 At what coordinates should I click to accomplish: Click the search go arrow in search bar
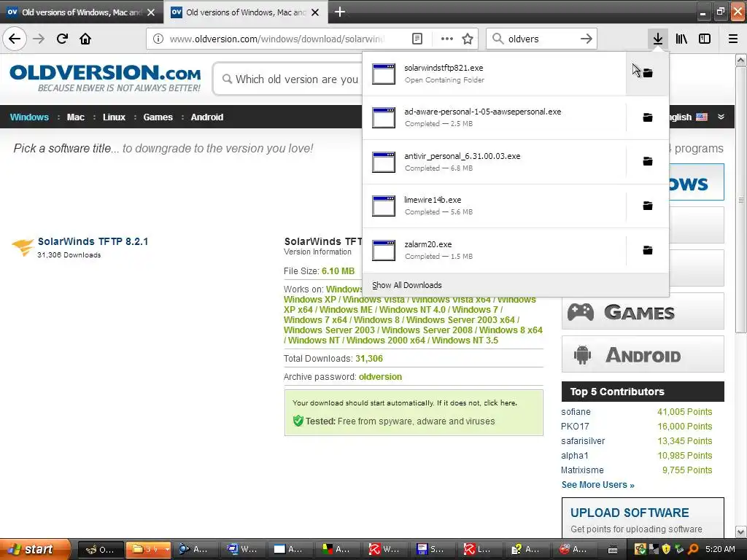587,39
